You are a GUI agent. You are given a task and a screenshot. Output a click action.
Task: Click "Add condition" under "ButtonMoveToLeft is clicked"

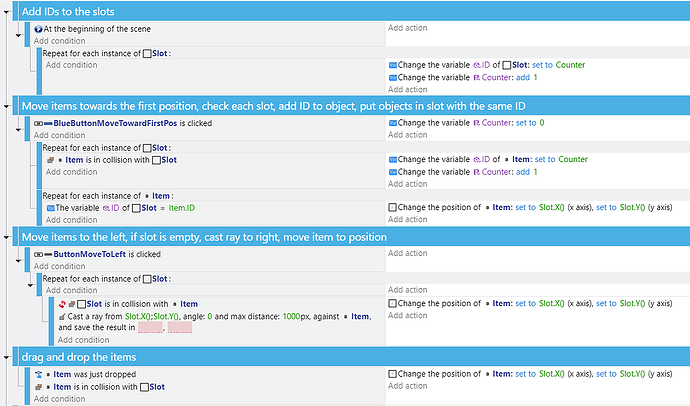tap(58, 267)
